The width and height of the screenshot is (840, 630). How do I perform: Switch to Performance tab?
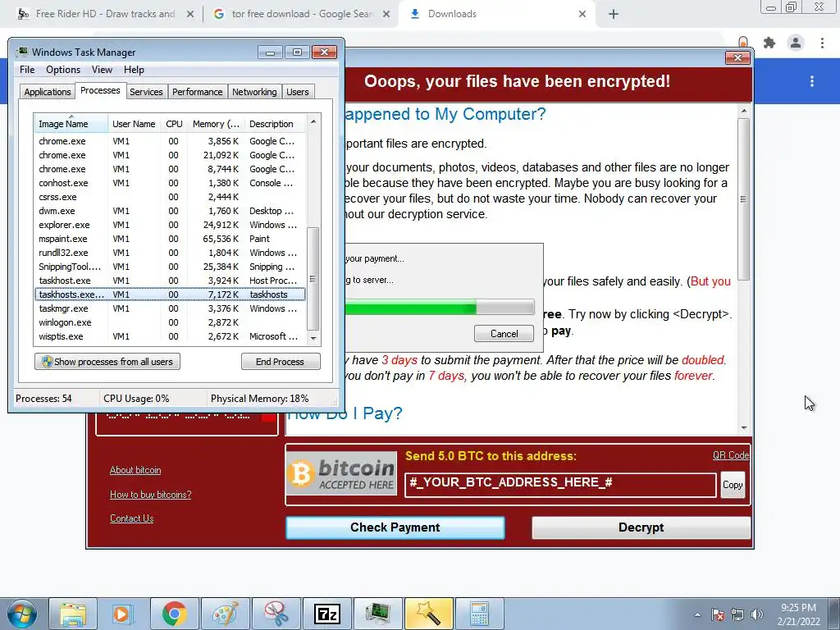click(x=197, y=92)
